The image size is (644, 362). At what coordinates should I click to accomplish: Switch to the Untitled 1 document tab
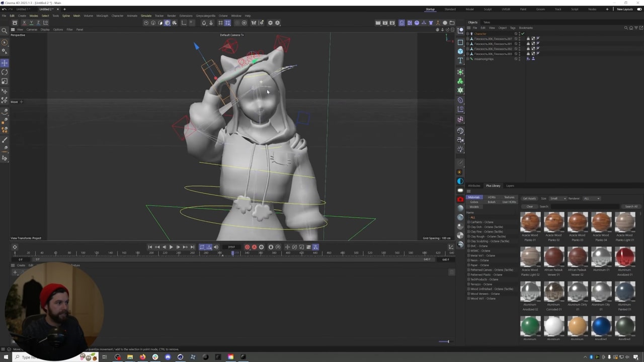(x=23, y=9)
